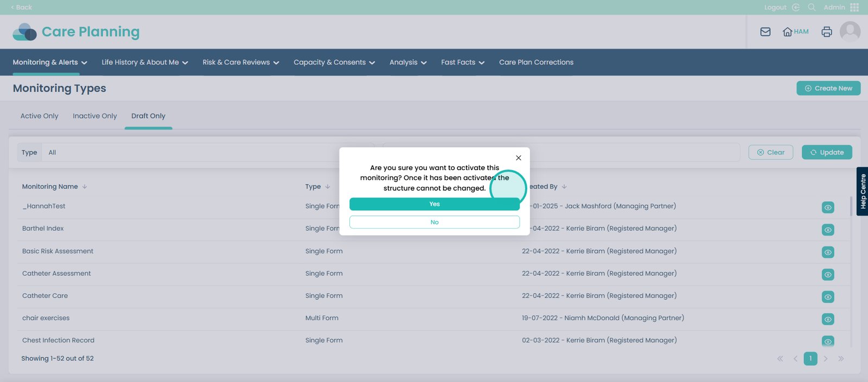Click the search magnifier icon

click(x=812, y=7)
